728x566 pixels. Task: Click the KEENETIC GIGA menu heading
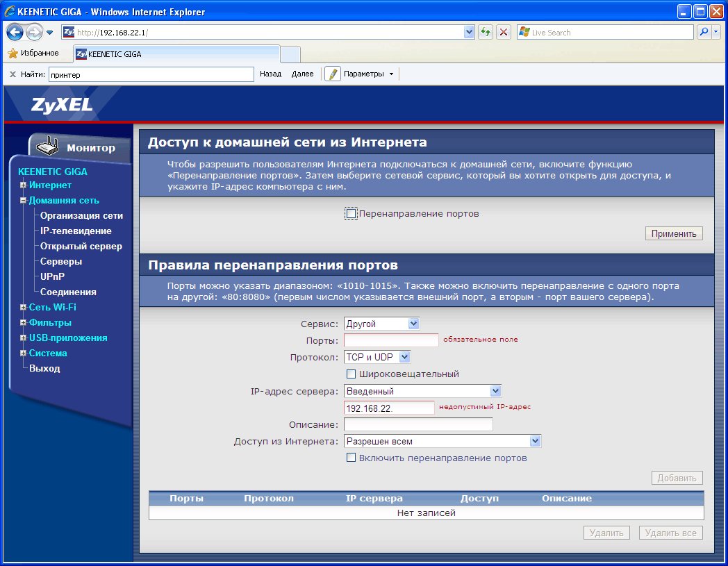[53, 172]
